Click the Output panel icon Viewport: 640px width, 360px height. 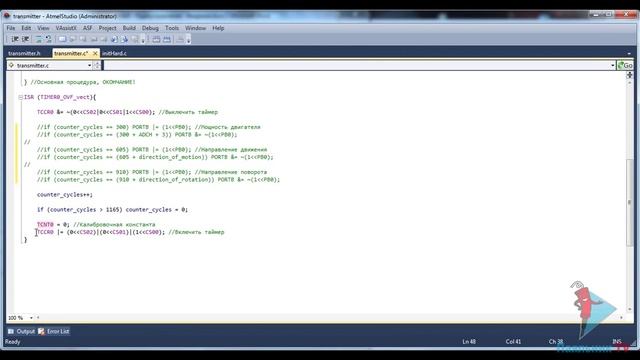tap(11, 331)
